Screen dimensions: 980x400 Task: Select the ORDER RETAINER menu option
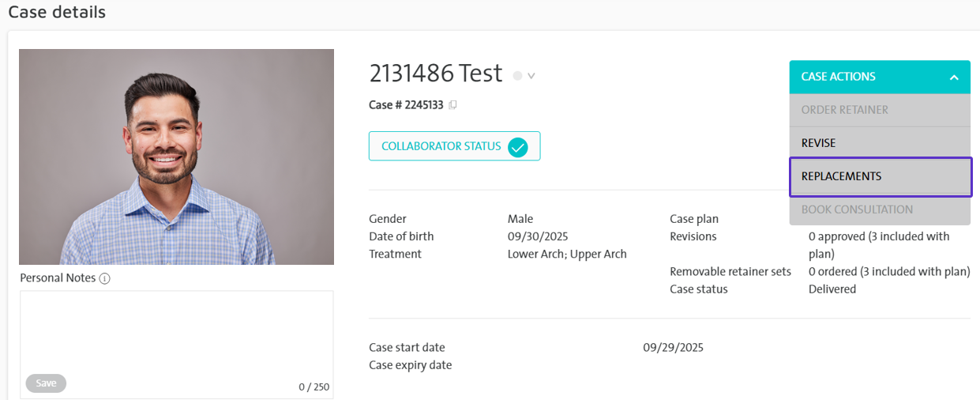[x=844, y=110]
